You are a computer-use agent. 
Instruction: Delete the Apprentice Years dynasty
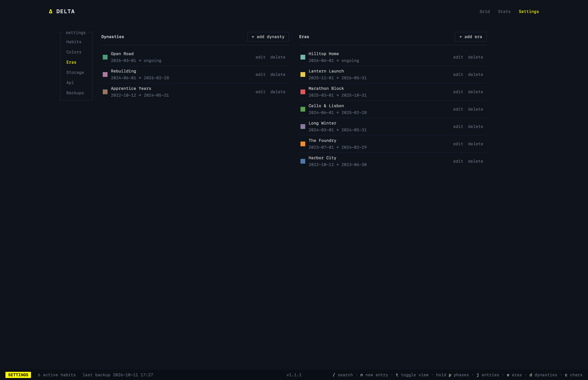[x=278, y=92]
